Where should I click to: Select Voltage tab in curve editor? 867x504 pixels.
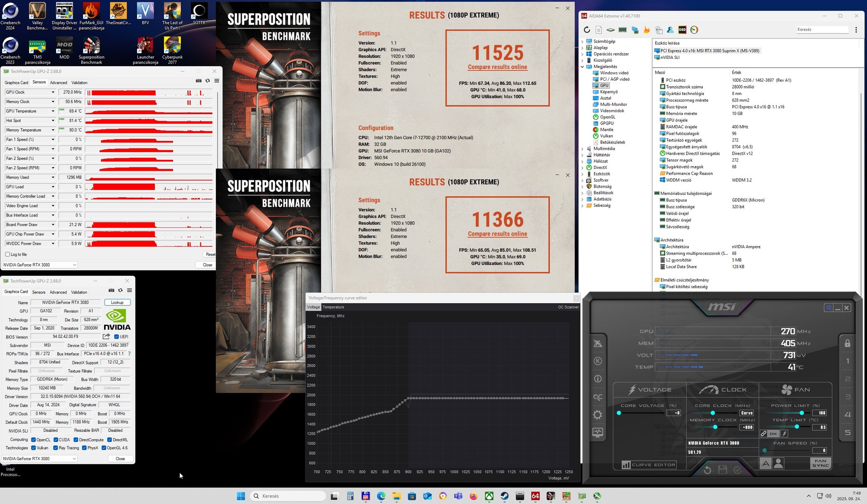[314, 307]
